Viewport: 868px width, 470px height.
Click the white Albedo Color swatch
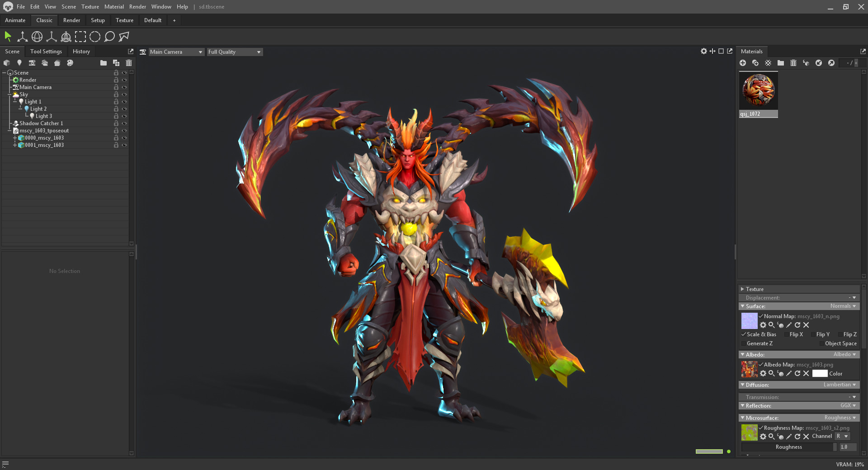pos(820,374)
